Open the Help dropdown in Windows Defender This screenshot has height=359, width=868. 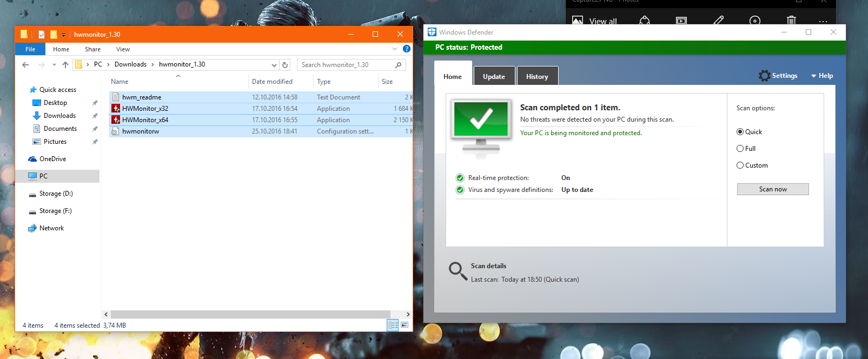click(x=822, y=76)
